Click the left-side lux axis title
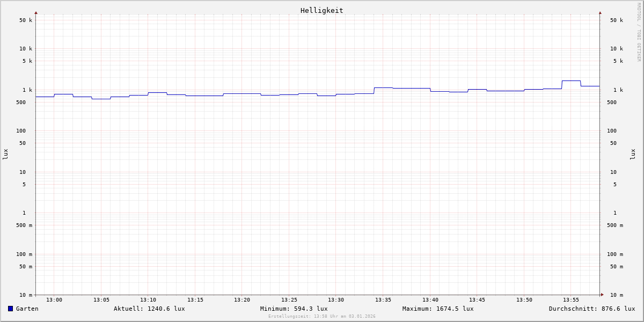The width and height of the screenshot is (644, 322). (x=5, y=155)
